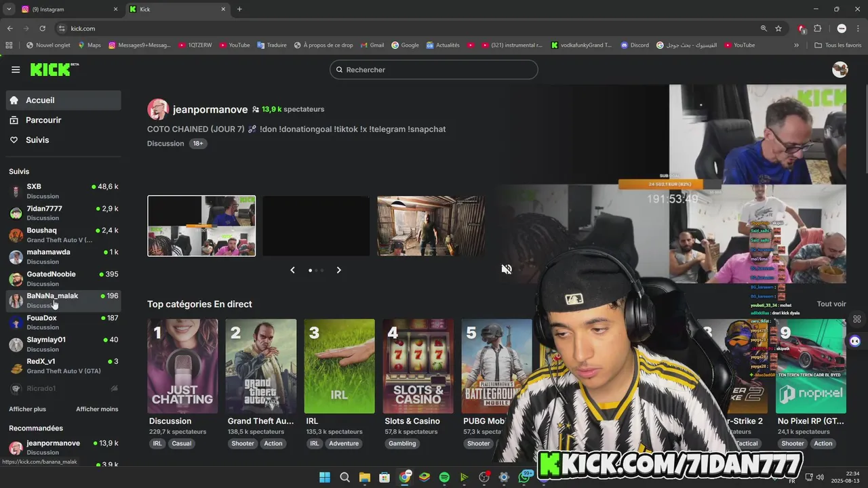Open the No Pixel RP category card

point(811,366)
